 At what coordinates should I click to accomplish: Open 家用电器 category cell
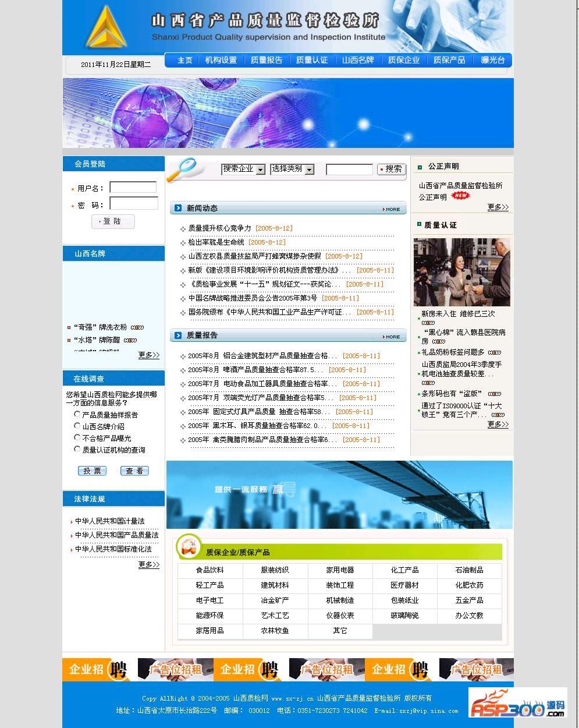pos(340,570)
